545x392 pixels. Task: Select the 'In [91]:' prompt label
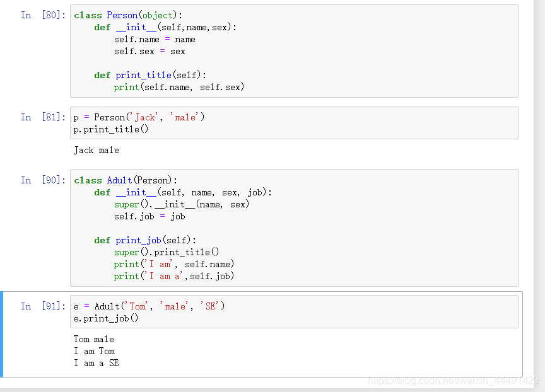[43, 306]
